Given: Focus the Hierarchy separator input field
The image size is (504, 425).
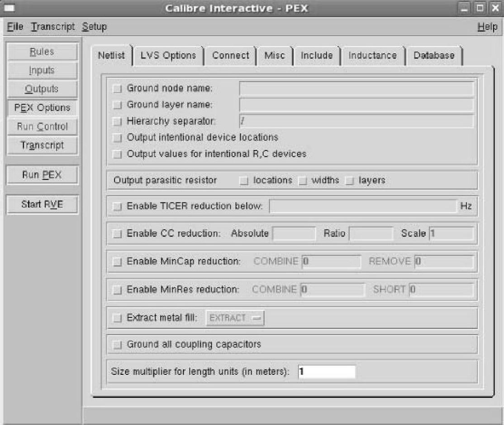Looking at the screenshot, I should 357,121.
